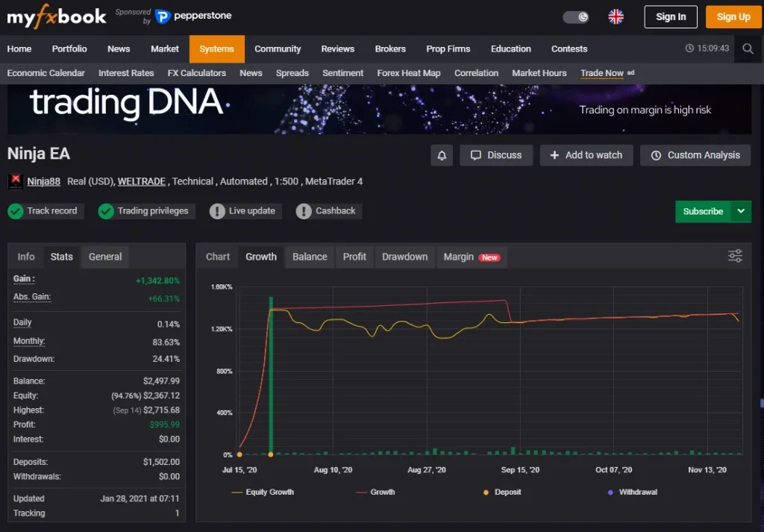This screenshot has height=532, width=764.
Task: Click the Cashback info badge
Action: click(304, 211)
